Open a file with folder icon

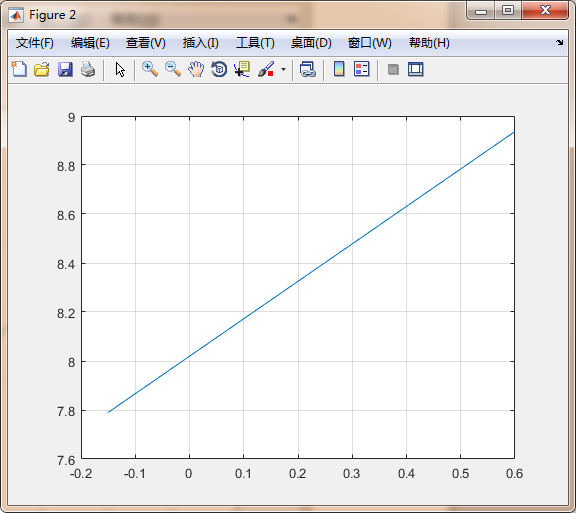point(42,69)
